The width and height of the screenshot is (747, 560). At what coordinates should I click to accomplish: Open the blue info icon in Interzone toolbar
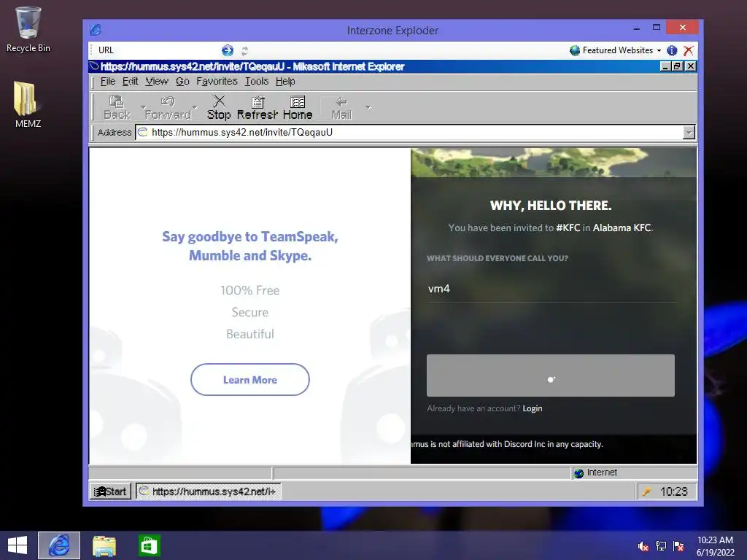pos(672,50)
